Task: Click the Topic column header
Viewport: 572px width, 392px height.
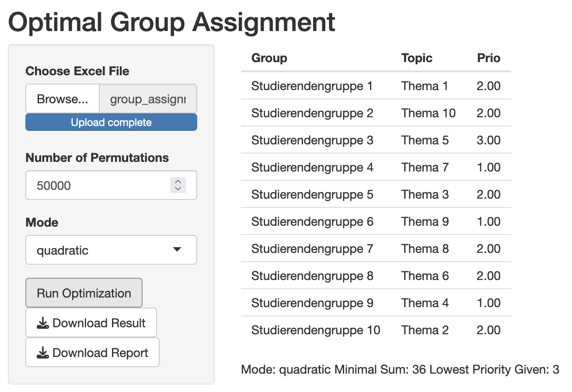Action: click(417, 58)
